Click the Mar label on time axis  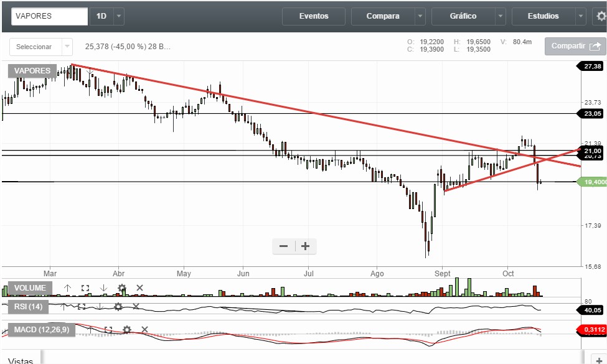[x=50, y=274]
